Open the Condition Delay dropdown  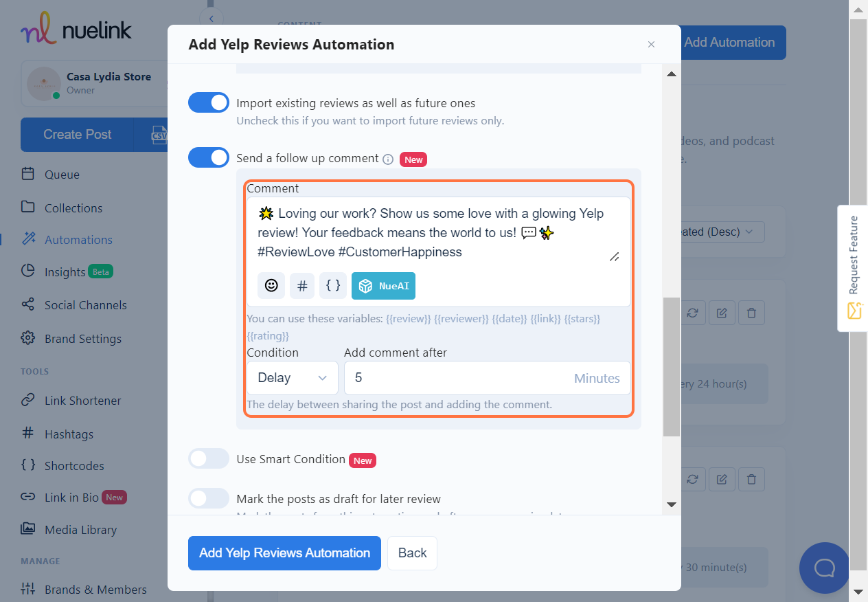pyautogui.click(x=293, y=378)
